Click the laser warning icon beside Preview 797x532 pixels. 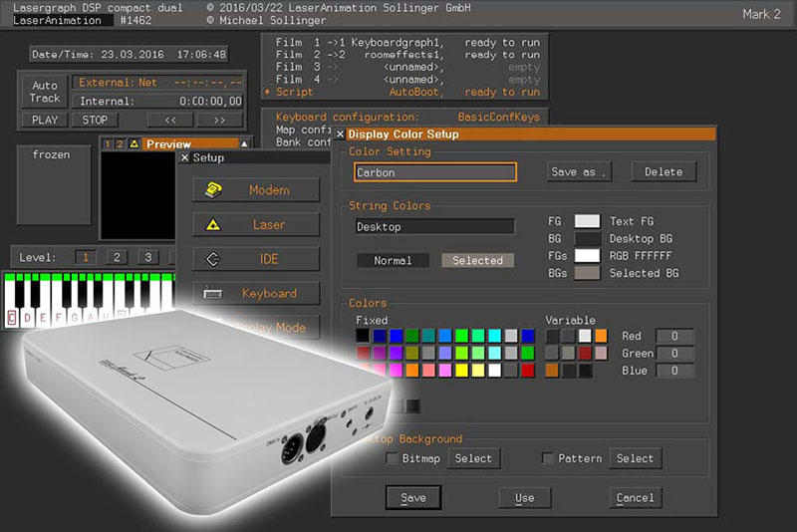click(x=134, y=144)
